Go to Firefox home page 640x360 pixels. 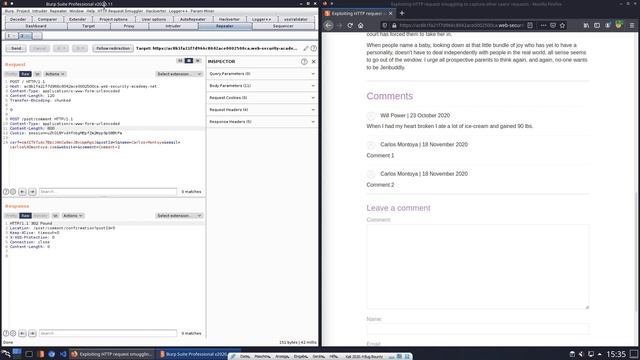tap(361, 25)
